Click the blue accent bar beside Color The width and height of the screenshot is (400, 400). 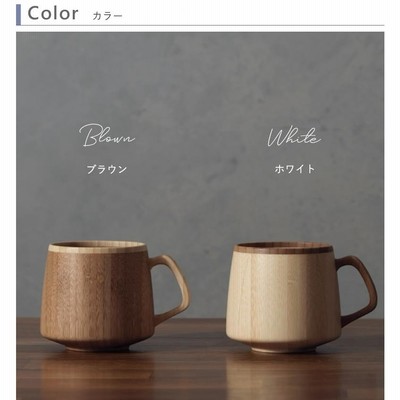pos(18,15)
